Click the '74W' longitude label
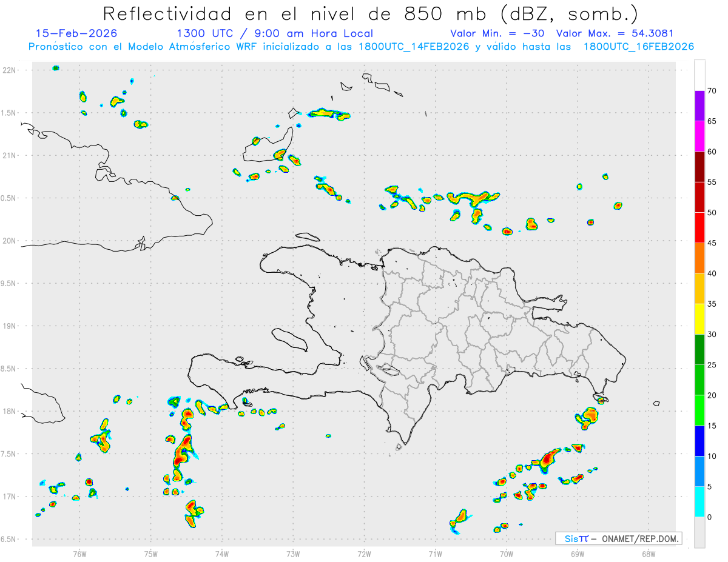Screen dimensions: 728x562 pyautogui.click(x=222, y=554)
